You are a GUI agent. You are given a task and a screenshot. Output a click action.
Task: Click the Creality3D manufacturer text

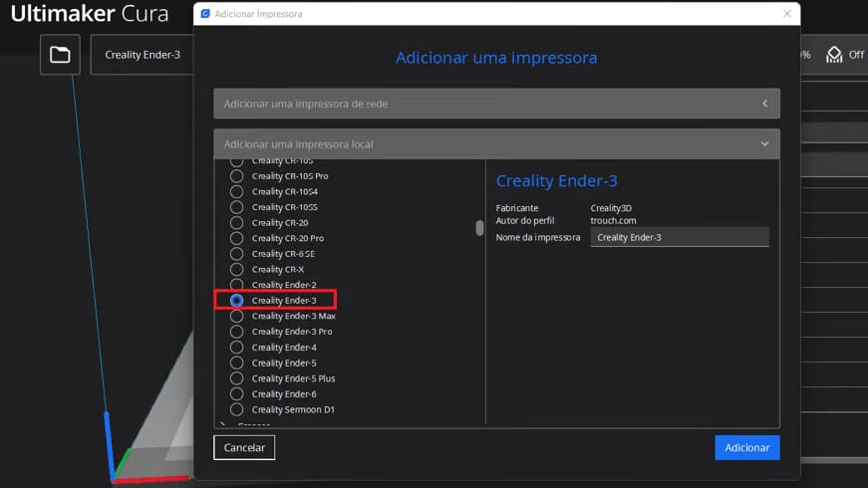pos(611,208)
